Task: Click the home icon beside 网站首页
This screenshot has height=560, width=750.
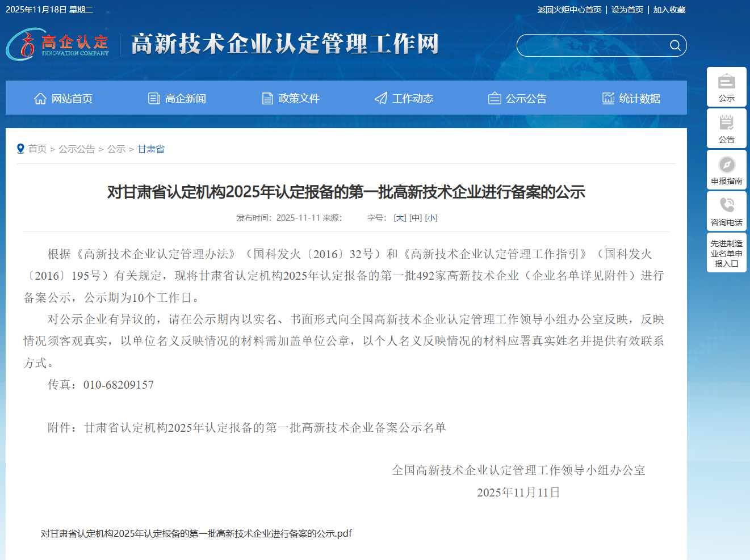Action: pyautogui.click(x=40, y=99)
